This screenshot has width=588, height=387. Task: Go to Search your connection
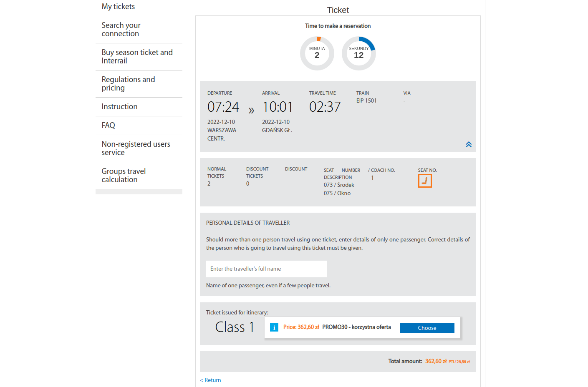pos(121,30)
